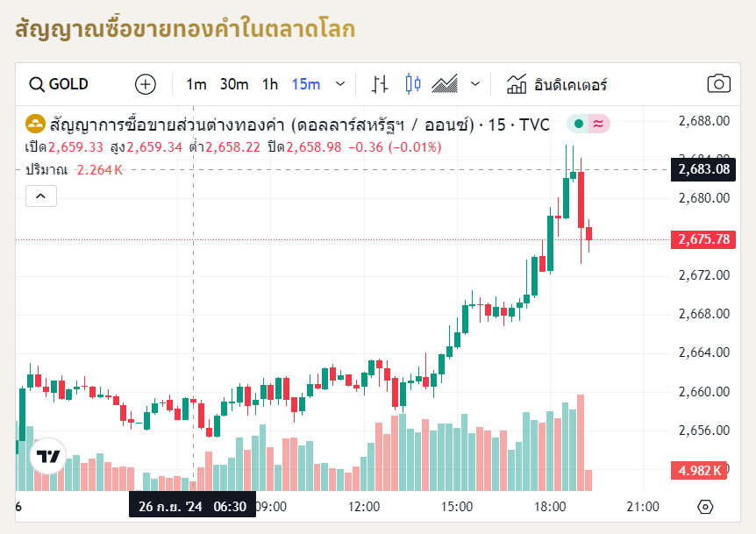This screenshot has width=756, height=534.
Task: Click the 2,683.08 crosshair price label
Action: coord(703,169)
